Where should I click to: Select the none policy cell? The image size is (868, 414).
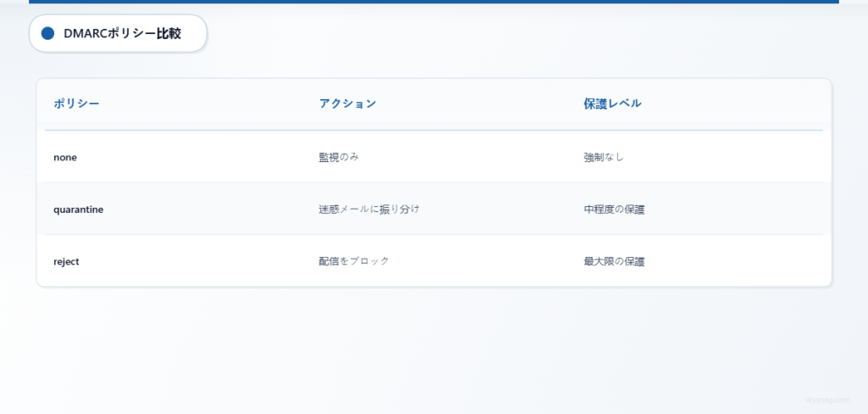(x=65, y=158)
